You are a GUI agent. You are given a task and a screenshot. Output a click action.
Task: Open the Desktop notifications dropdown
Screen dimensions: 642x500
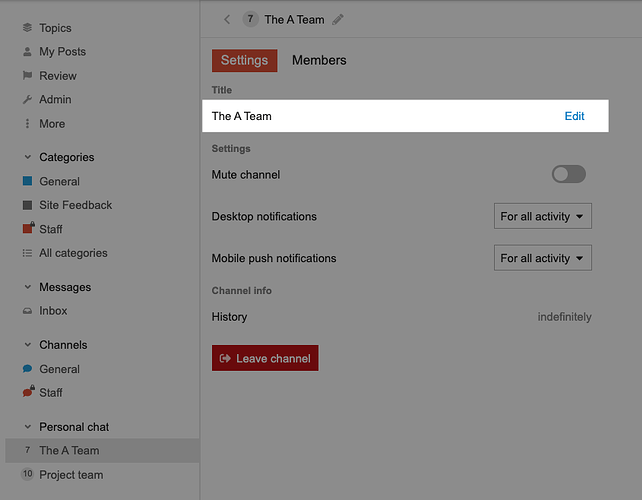543,216
